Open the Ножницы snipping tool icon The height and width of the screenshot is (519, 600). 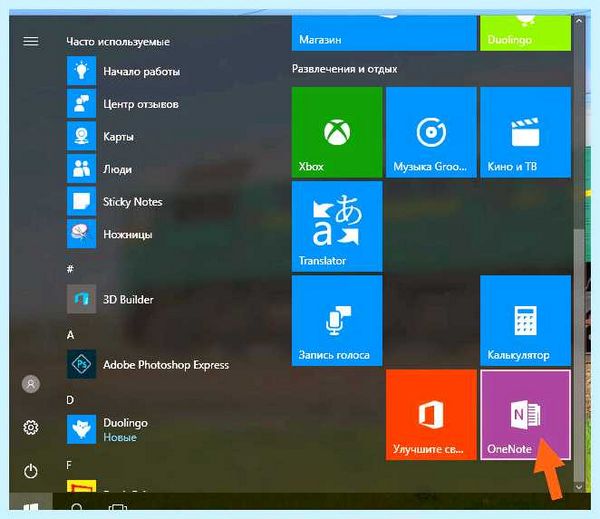pyautogui.click(x=81, y=234)
